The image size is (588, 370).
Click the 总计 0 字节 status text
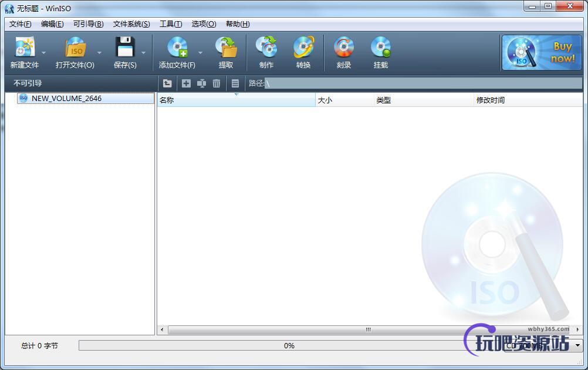point(40,345)
